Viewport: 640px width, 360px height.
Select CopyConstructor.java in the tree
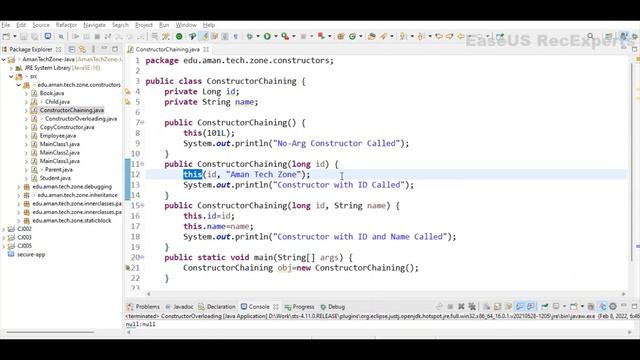(67, 127)
